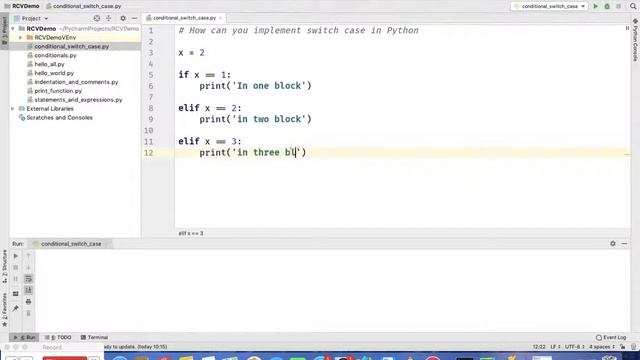Rerun program in the Run panel
This screenshot has height=360, width=640.
tap(16, 256)
